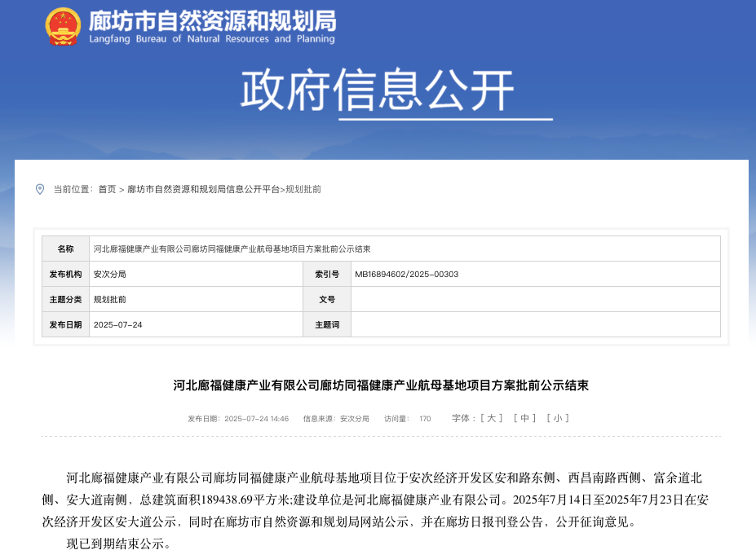The width and height of the screenshot is (756, 559).
Task: Click the 2025-07-24 date in the table
Action: [x=118, y=324]
